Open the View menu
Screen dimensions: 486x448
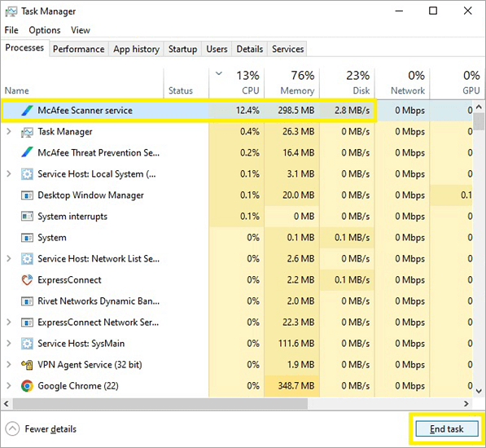point(81,30)
